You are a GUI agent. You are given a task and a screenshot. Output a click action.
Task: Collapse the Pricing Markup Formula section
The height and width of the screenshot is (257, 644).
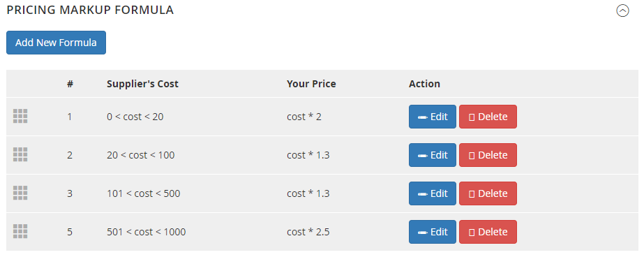tap(622, 10)
